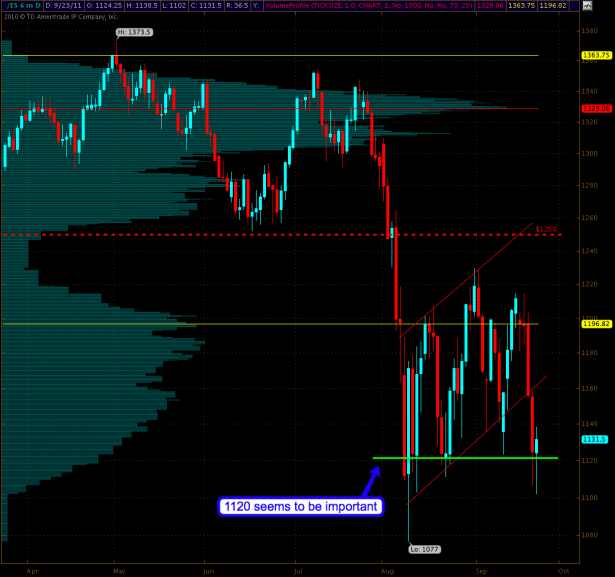This screenshot has height=577, width=615.
Task: Select the /ES 6 m D symbol label
Action: tap(24, 5)
